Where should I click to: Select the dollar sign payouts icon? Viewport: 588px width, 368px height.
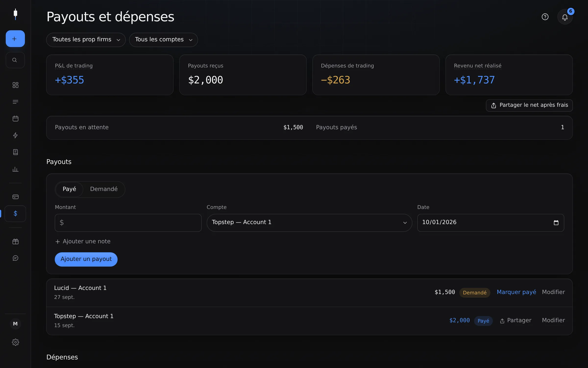coord(15,213)
